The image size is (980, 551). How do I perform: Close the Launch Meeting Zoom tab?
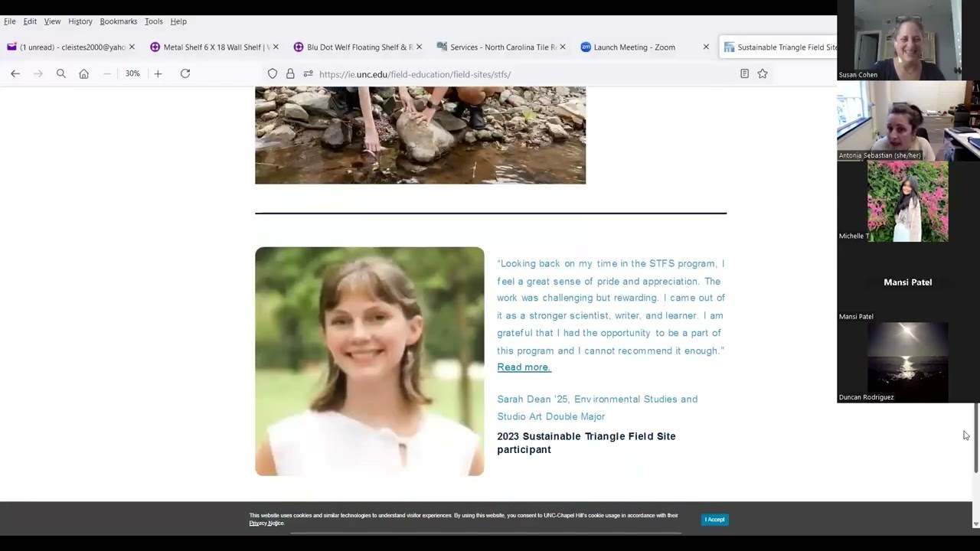click(706, 47)
